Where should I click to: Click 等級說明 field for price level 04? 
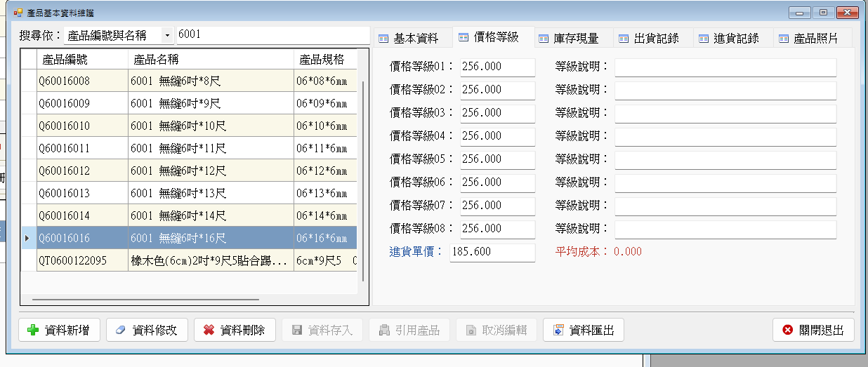pos(725,136)
